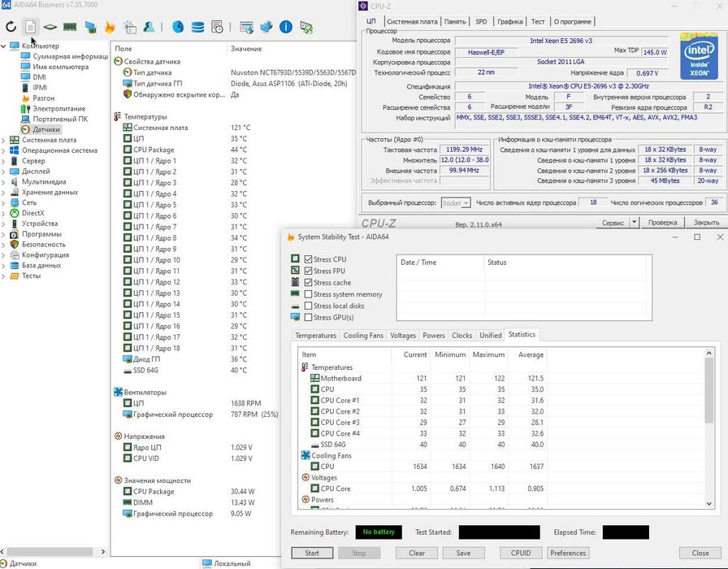Image resolution: width=728 pixels, height=569 pixels.
Task: Launch stability test via flame toolbar icon
Action: coord(110,28)
